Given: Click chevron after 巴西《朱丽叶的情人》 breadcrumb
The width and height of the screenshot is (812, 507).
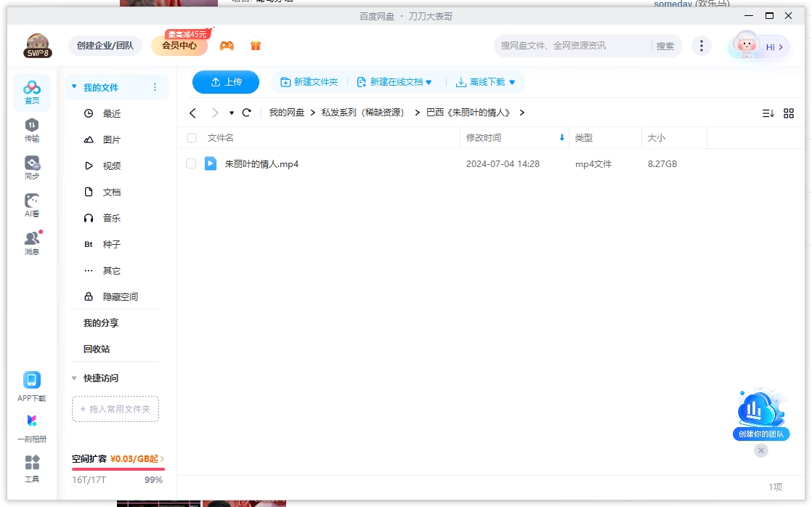Looking at the screenshot, I should [522, 113].
